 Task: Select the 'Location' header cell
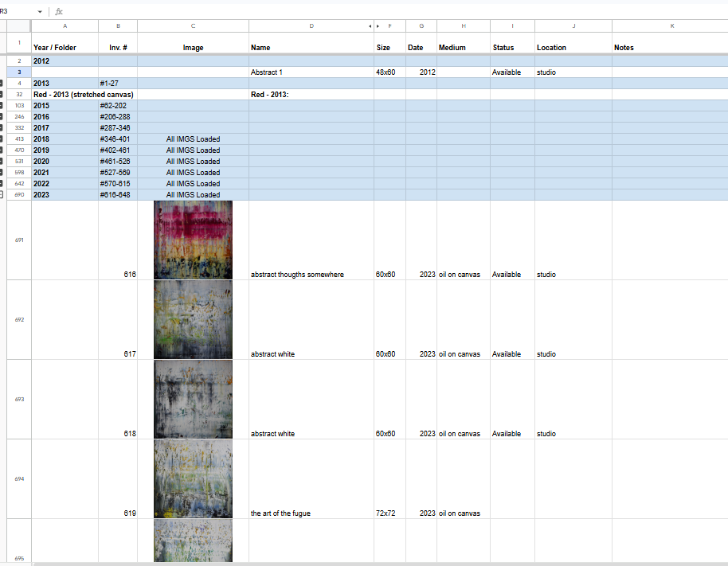(573, 43)
